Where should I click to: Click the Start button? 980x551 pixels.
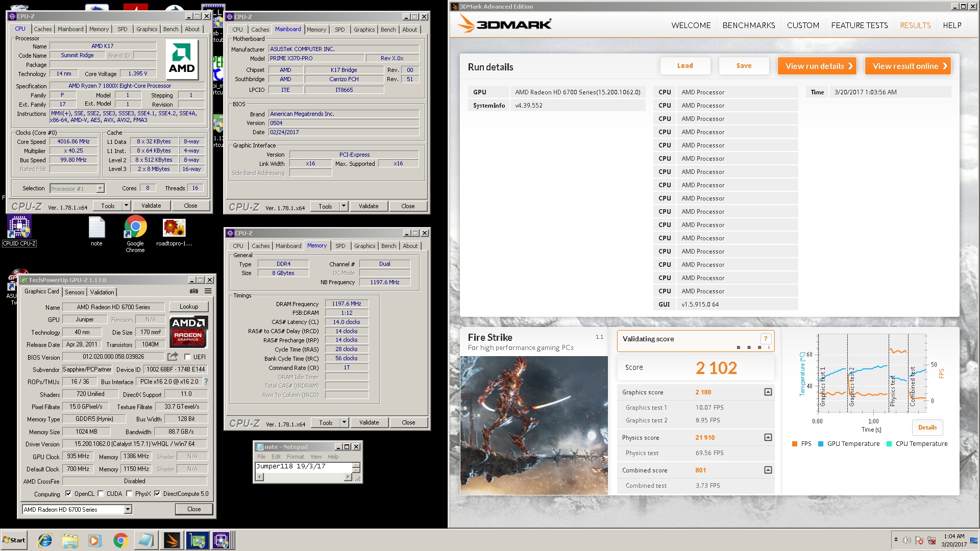(x=14, y=540)
